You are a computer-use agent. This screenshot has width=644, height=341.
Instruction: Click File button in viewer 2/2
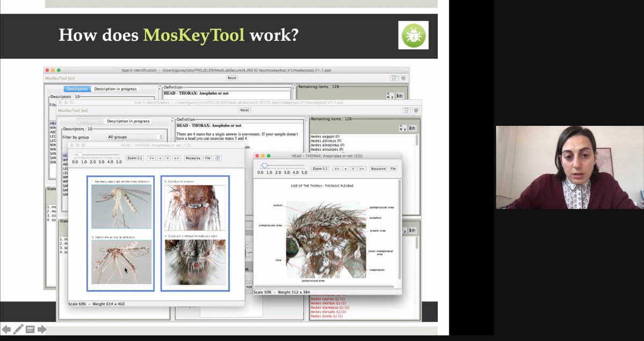click(393, 168)
